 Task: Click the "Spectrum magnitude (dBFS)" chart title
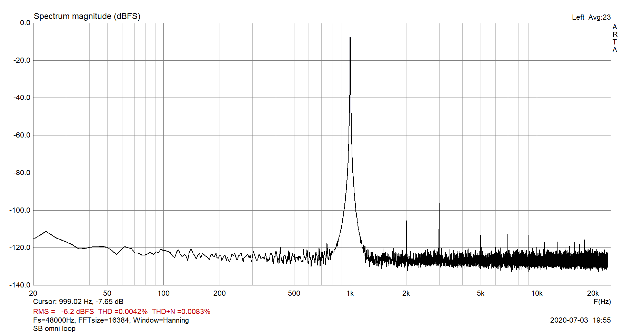coord(87,16)
